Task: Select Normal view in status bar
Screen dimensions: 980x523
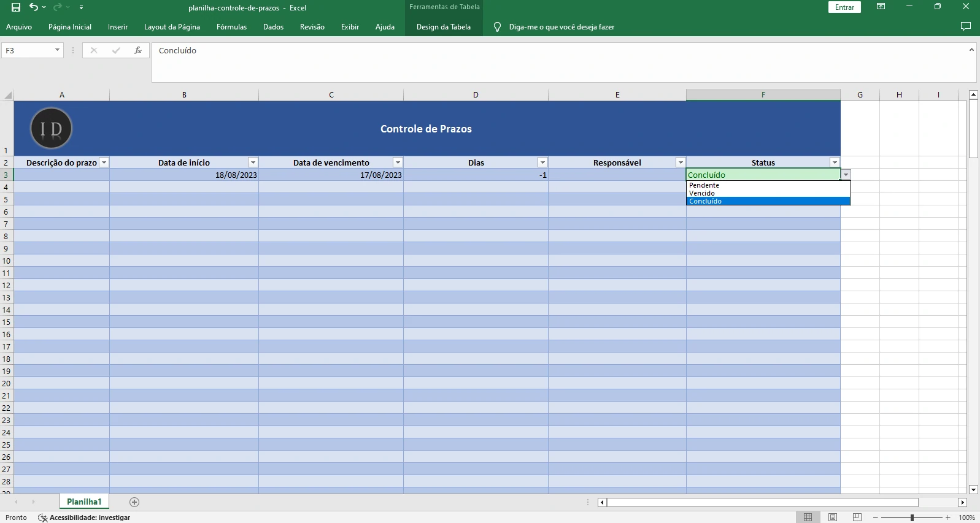Action: 808,517
